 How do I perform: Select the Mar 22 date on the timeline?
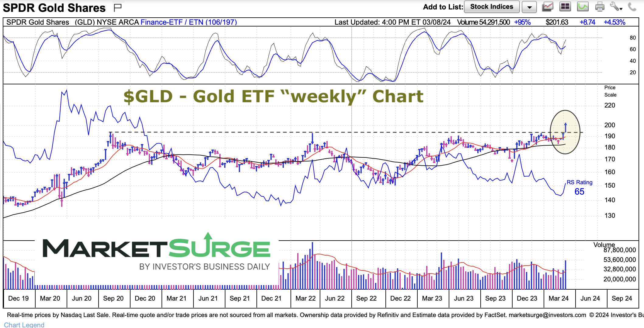pyautogui.click(x=306, y=298)
